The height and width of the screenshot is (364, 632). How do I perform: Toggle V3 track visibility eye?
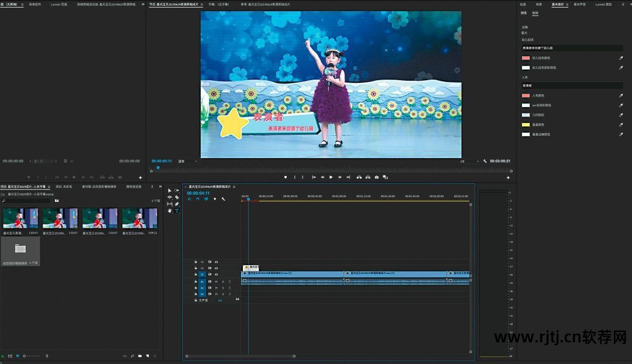(x=216, y=262)
